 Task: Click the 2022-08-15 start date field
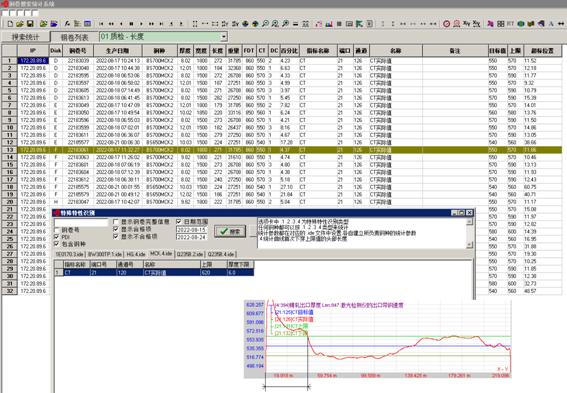tap(191, 230)
